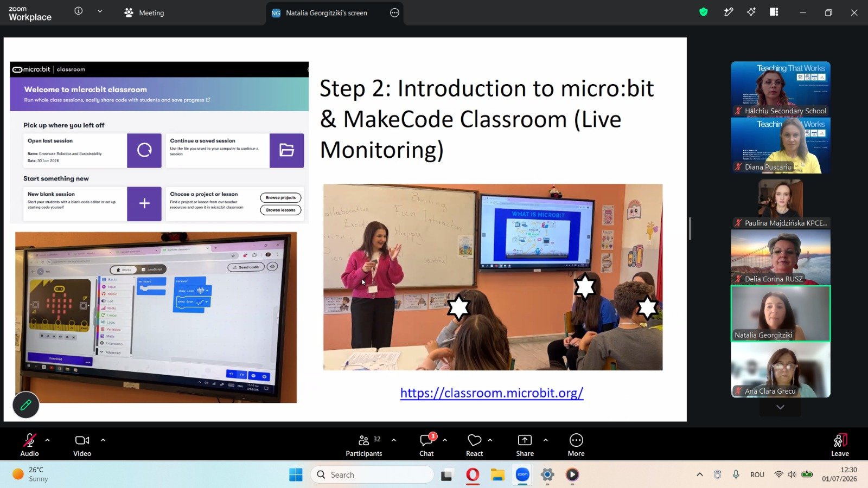
Task: Open the Participants panel
Action: pyautogui.click(x=364, y=445)
